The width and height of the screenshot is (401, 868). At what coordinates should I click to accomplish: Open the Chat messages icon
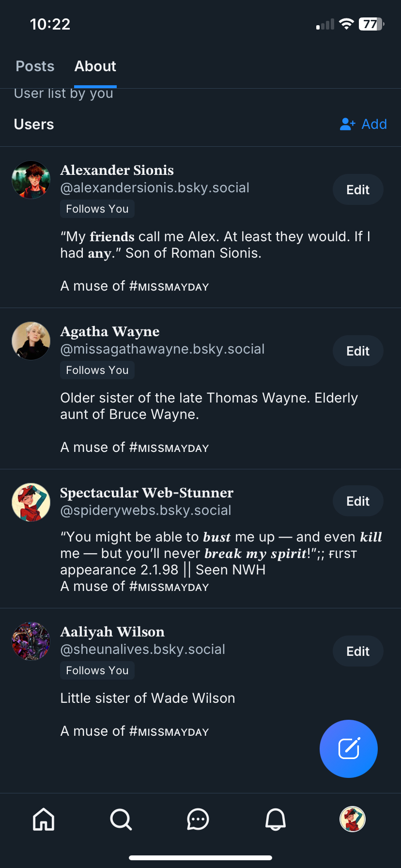198,819
